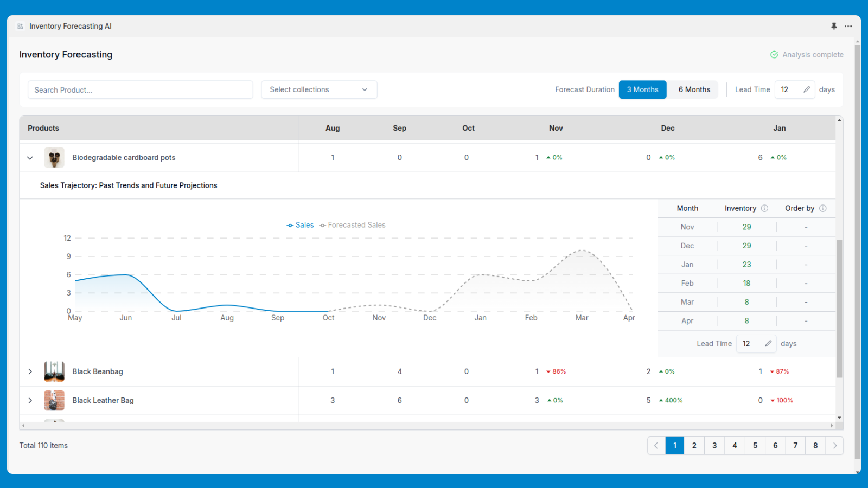This screenshot has height=488, width=868.
Task: Expand the Black Leather Bag row
Action: 30,401
